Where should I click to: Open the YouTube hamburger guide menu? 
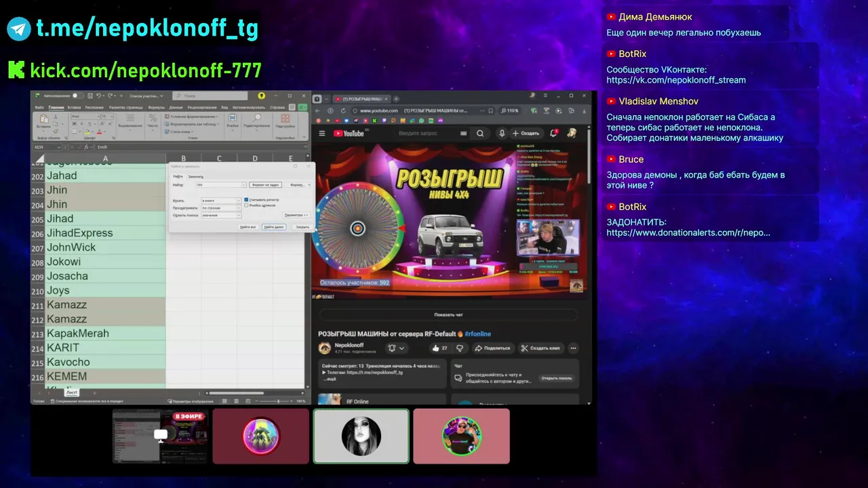pyautogui.click(x=322, y=134)
